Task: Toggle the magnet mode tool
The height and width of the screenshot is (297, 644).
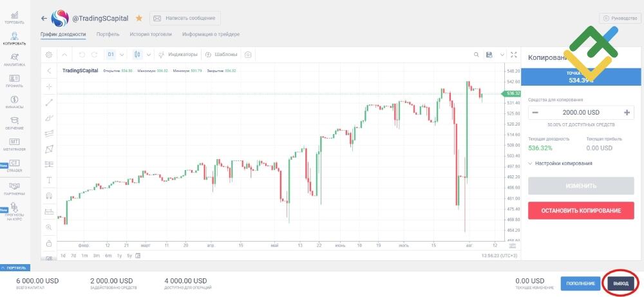Action: (49, 196)
